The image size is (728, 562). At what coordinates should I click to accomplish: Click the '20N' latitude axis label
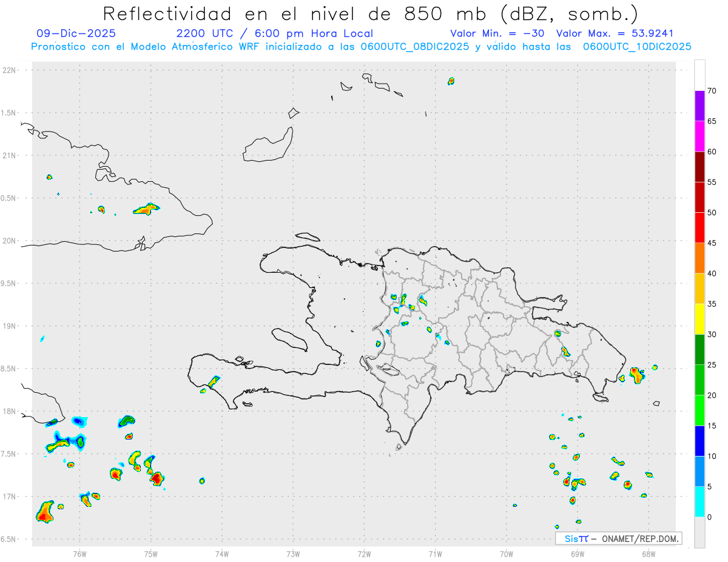tap(10, 241)
